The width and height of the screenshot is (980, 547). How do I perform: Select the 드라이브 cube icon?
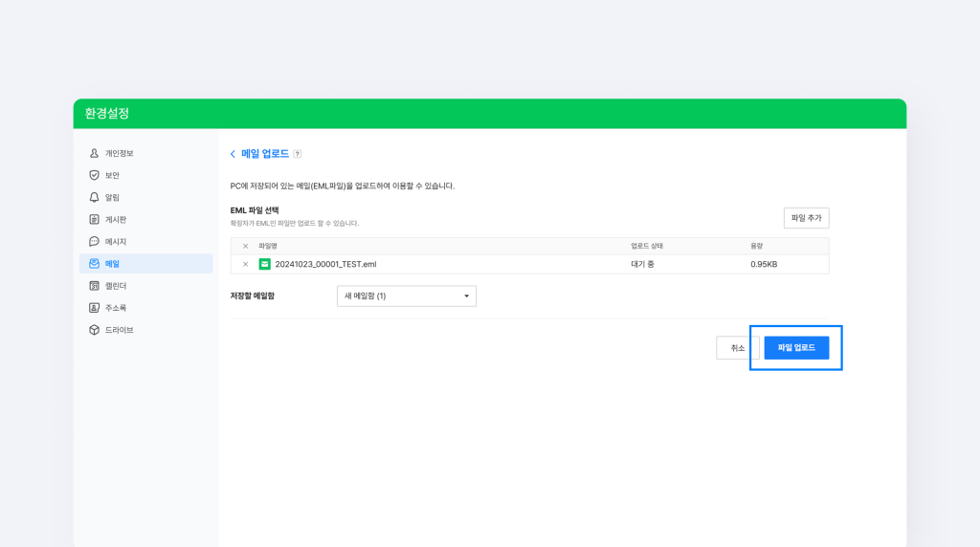94,330
